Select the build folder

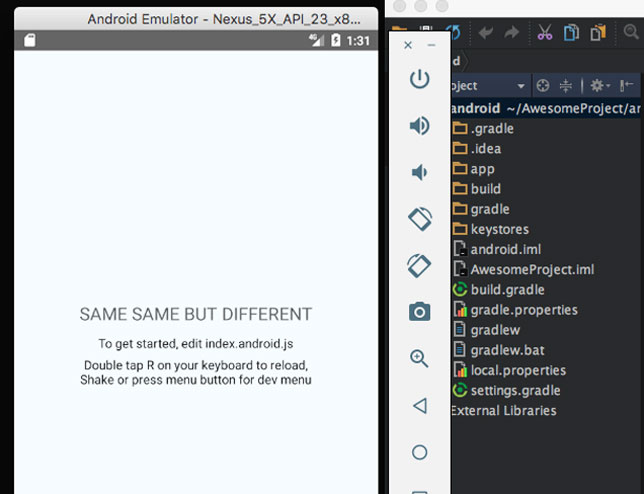click(476, 189)
